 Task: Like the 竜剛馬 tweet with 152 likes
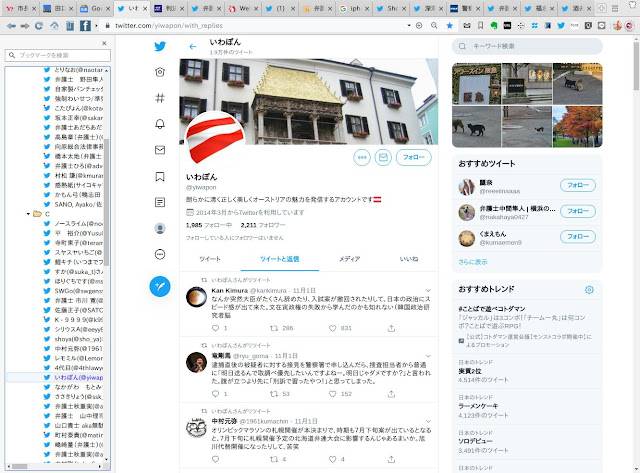[x=333, y=394]
